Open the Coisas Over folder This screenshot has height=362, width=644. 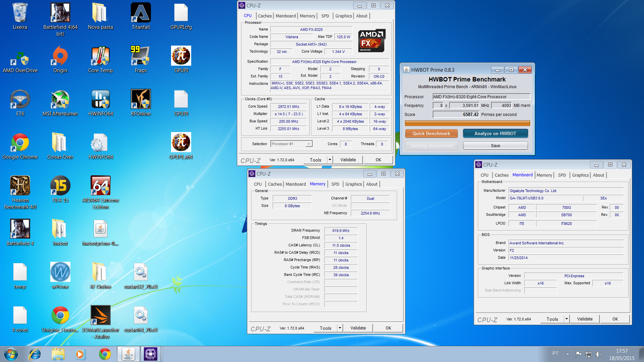(x=60, y=146)
